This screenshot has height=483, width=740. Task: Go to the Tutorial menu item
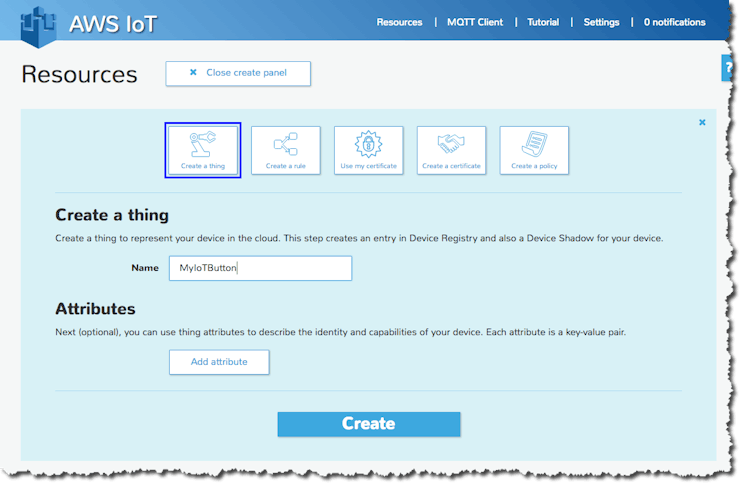pos(543,22)
